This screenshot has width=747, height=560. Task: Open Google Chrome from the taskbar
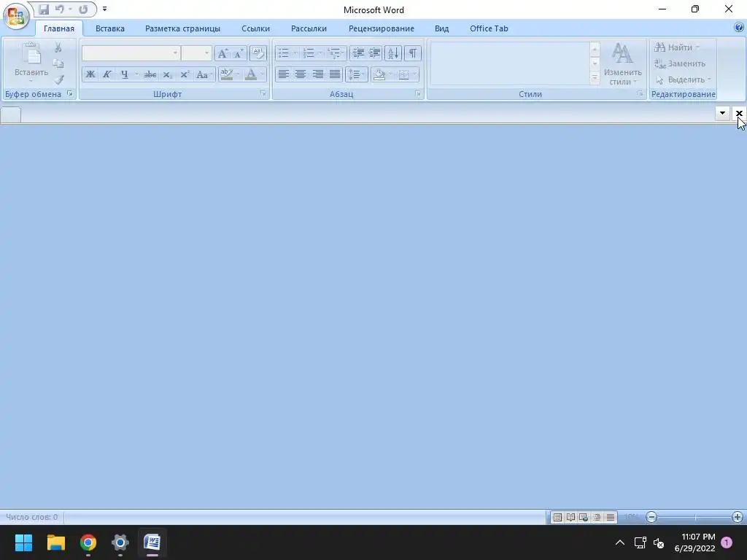click(88, 542)
